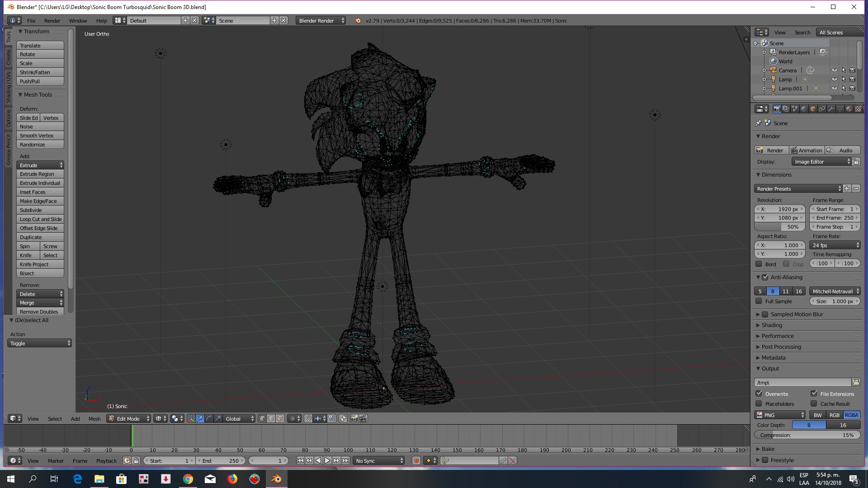
Task: Open the Blender Render engine dropdown
Action: [x=321, y=20]
